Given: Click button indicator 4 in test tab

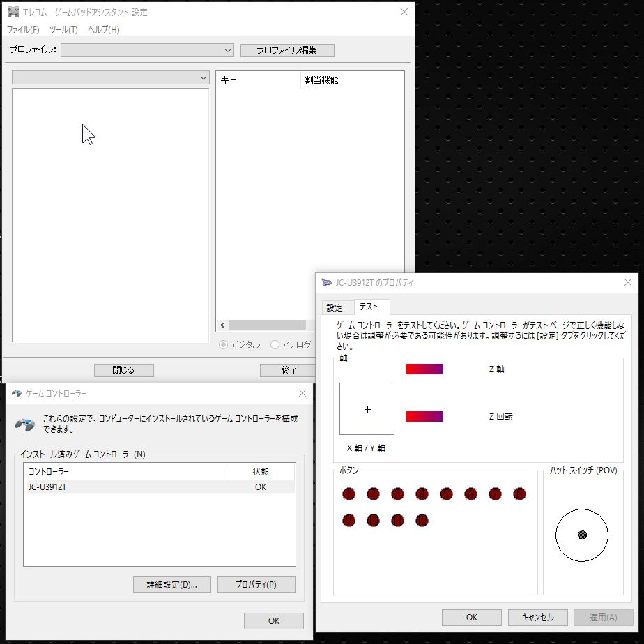Looking at the screenshot, I should pyautogui.click(x=422, y=493).
